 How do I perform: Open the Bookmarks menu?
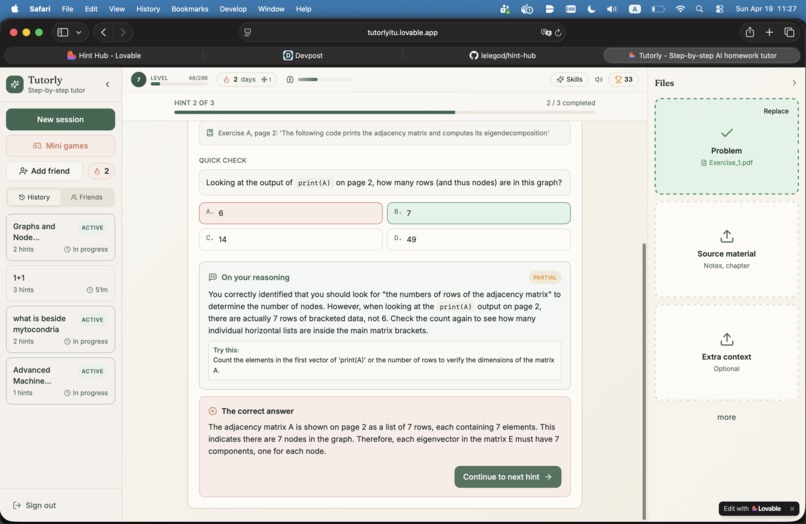190,9
